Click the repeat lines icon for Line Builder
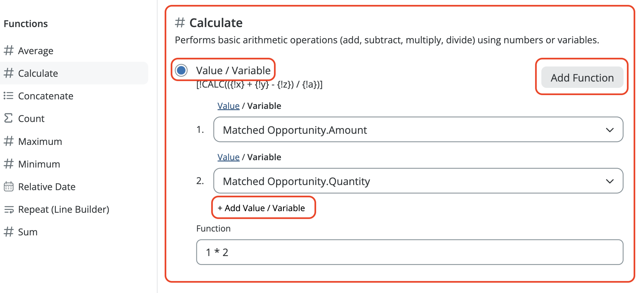 (9, 209)
